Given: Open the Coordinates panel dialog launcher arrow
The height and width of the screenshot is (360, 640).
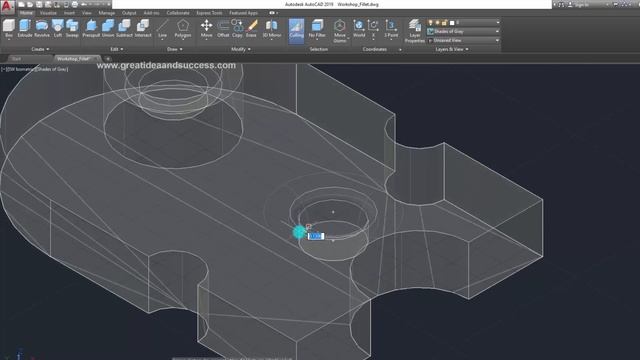Looking at the screenshot, I should 400,50.
